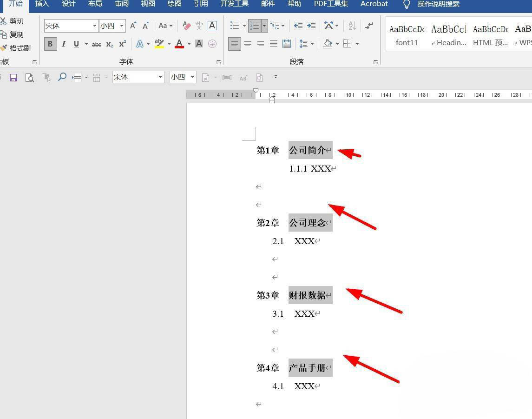The height and width of the screenshot is (419, 532).
Task: Justify the paragraph text
Action: point(274,44)
